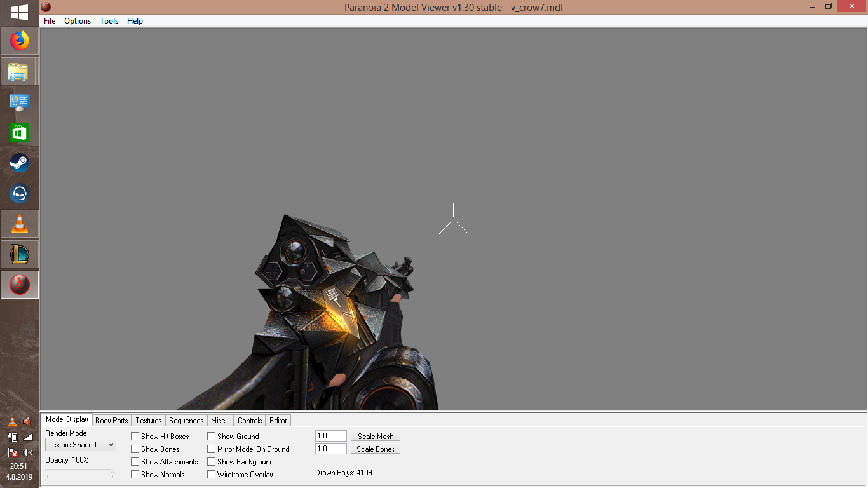Viewport: 868px width, 488px height.
Task: Switch to the Sequences tab
Action: [x=186, y=421]
